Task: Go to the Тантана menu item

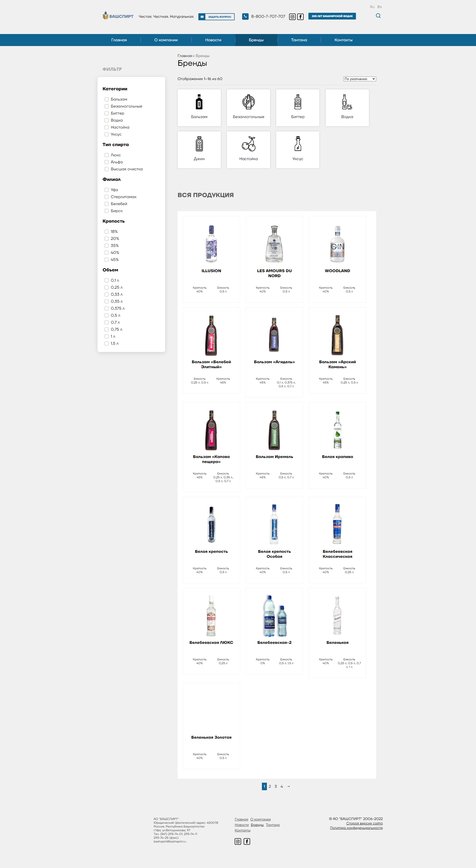Action: pos(299,40)
